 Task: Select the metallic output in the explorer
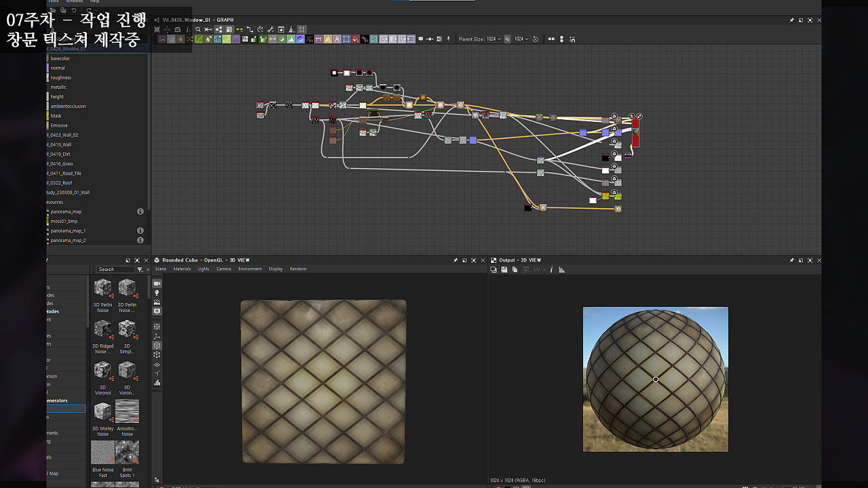58,87
